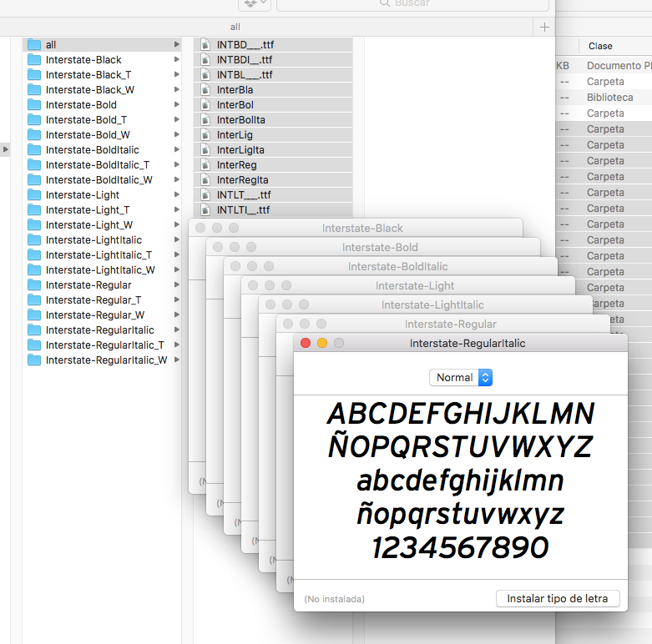Viewport: 652px width, 644px height.
Task: Select the Interstate-Black folder icon
Action: pyautogui.click(x=34, y=59)
